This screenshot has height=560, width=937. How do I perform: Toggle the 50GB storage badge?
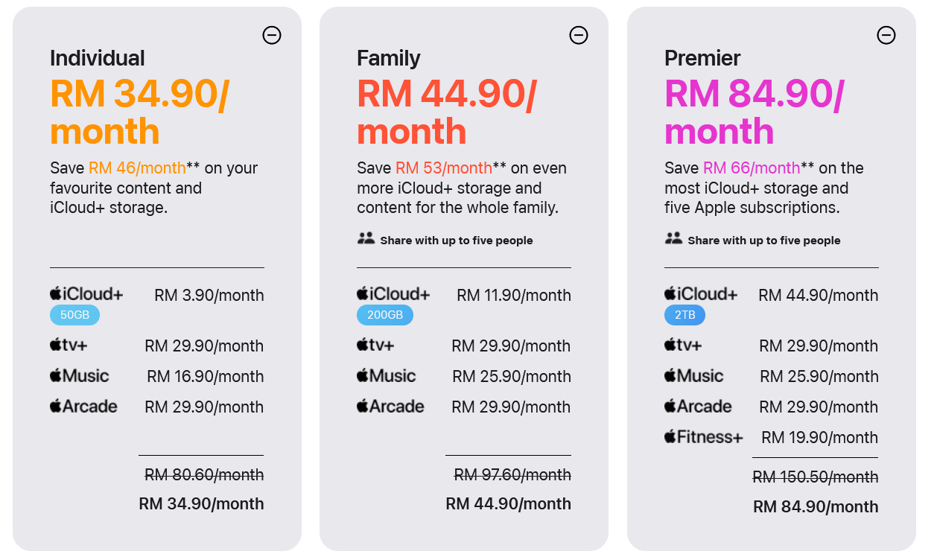[x=74, y=314]
